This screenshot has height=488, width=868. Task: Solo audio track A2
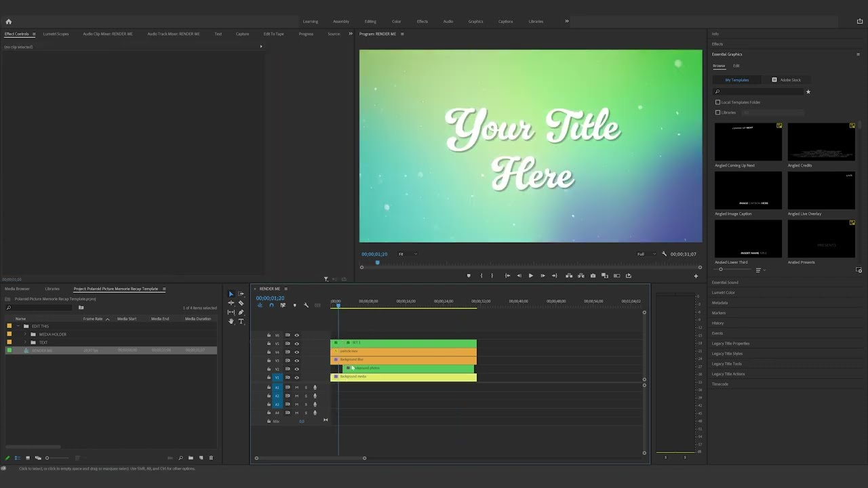305,396
